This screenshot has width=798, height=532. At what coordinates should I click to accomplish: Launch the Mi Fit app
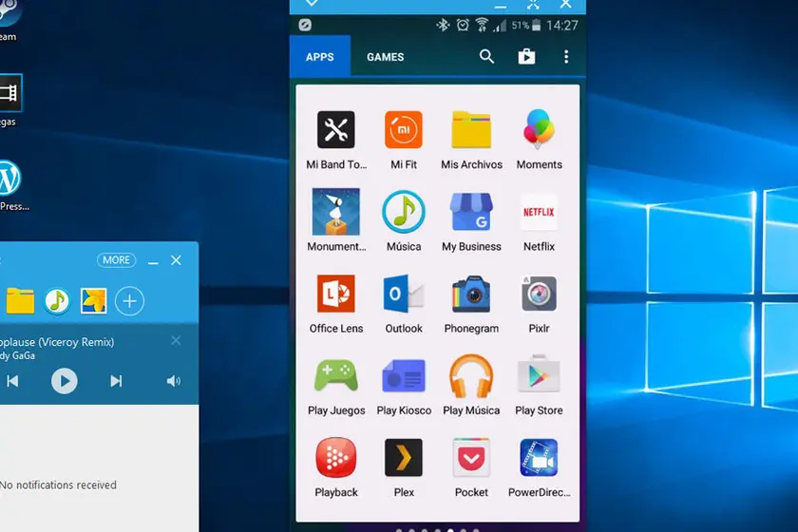point(404,130)
